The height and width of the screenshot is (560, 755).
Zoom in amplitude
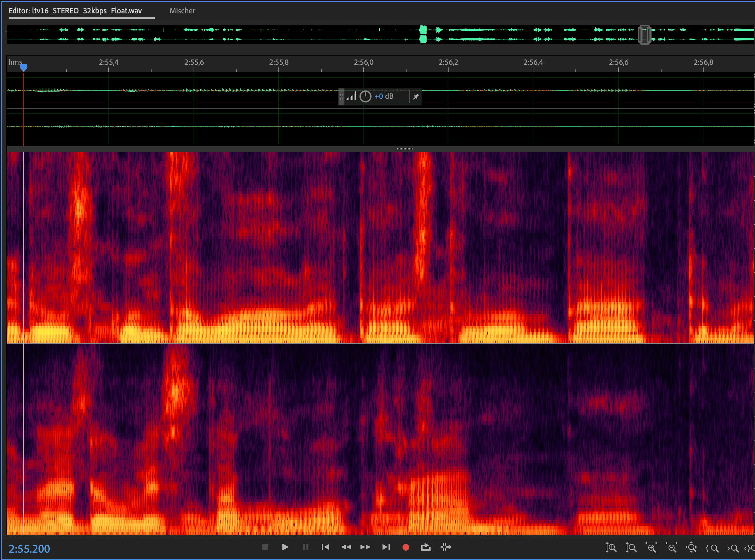(611, 547)
